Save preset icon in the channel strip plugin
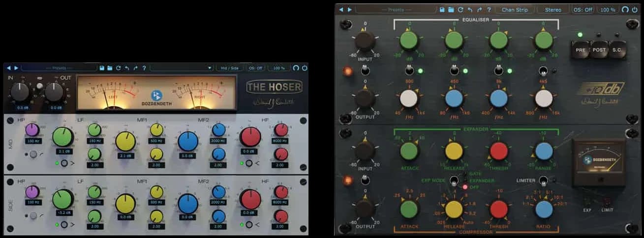The height and width of the screenshot is (238, 644). (442, 9)
